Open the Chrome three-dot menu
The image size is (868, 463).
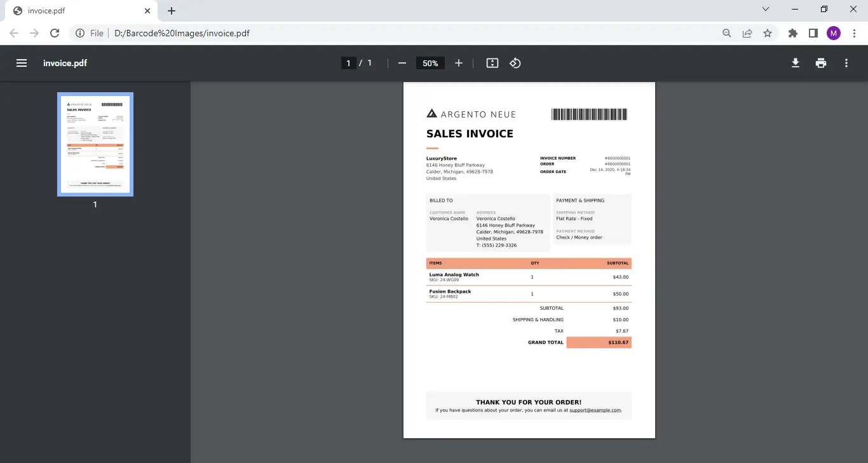854,33
